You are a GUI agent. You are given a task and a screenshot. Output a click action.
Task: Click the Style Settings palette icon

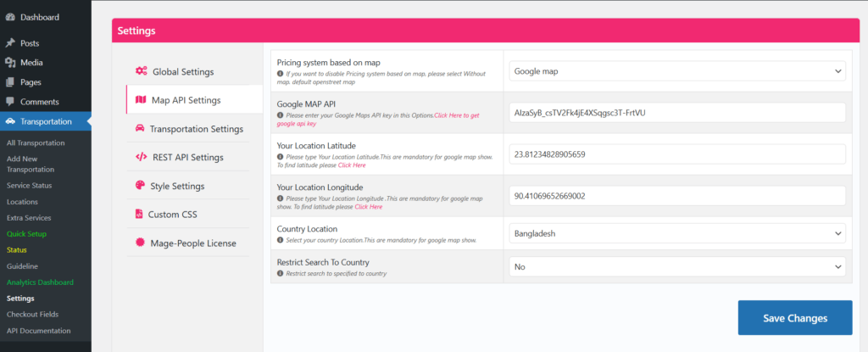[x=140, y=186]
